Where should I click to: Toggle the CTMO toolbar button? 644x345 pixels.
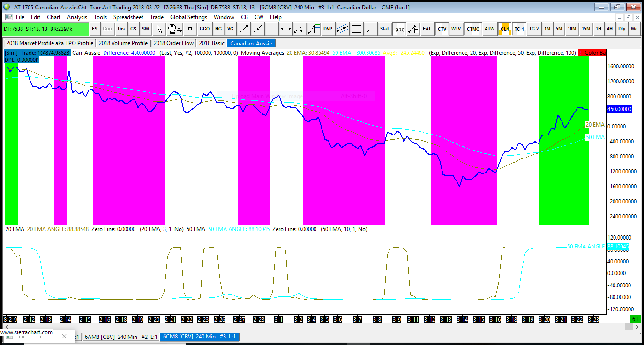click(x=473, y=29)
